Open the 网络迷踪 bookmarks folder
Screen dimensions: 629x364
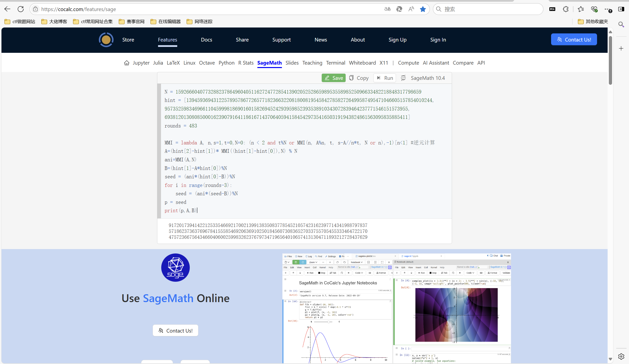[x=200, y=21]
